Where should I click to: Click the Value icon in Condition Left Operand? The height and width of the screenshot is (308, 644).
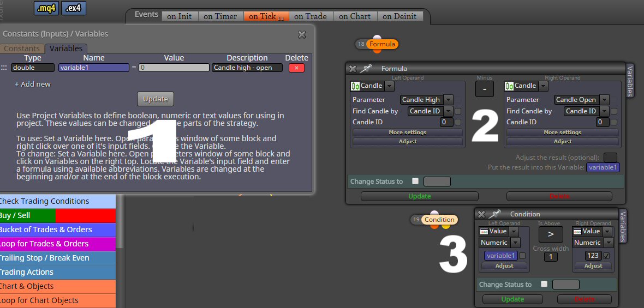(x=484, y=231)
